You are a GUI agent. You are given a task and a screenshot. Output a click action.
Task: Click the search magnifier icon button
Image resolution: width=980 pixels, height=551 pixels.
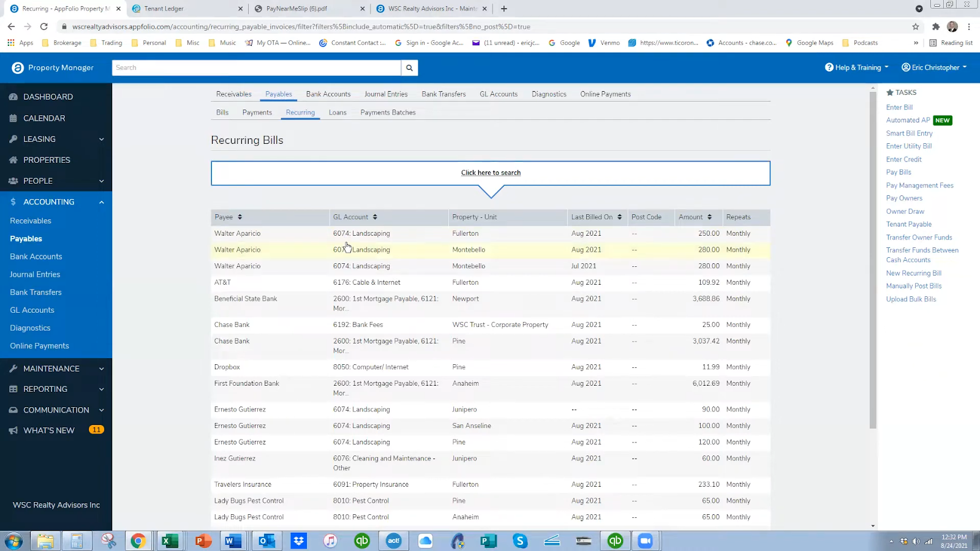coord(409,68)
